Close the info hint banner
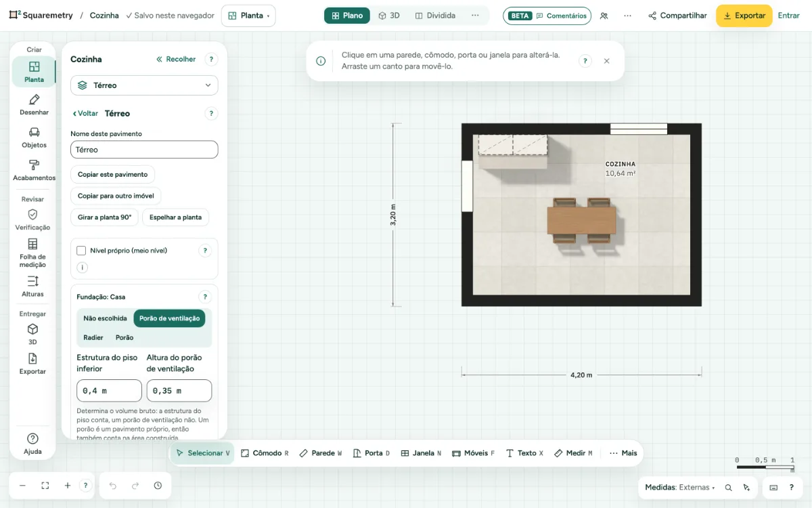This screenshot has height=508, width=812. click(x=606, y=61)
